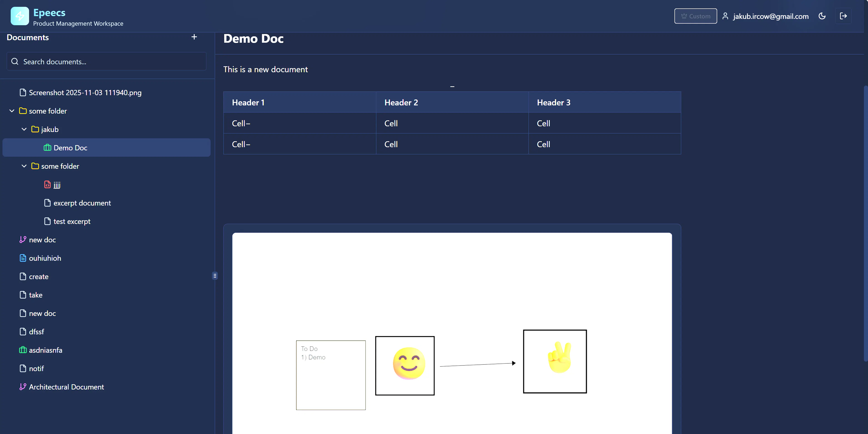Open the blue ouhiuhioh document icon
Screen dimensions: 868x434
pos(22,258)
